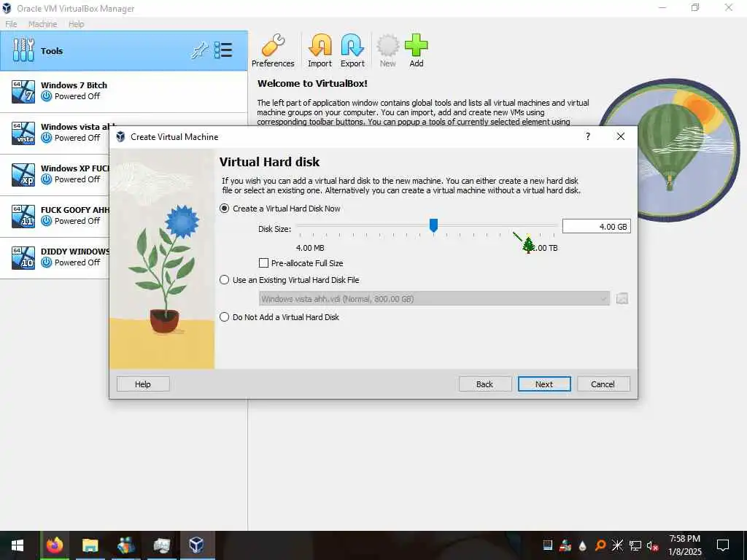
Task: Select the Windows XP VM icon
Action: 23,174
